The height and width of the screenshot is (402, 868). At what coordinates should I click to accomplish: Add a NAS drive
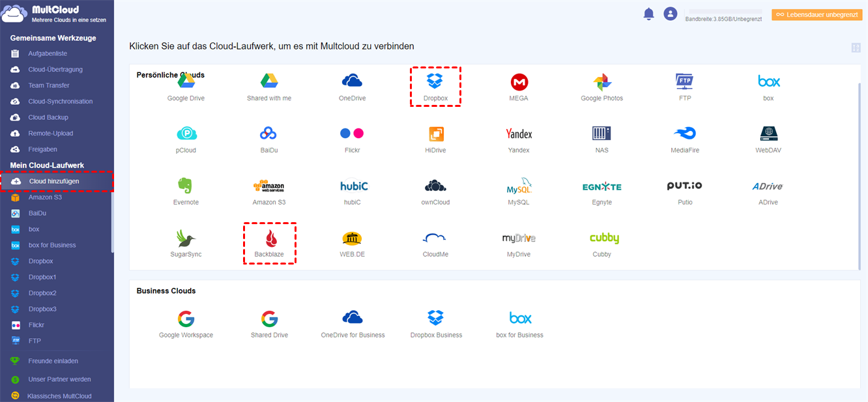tap(602, 139)
